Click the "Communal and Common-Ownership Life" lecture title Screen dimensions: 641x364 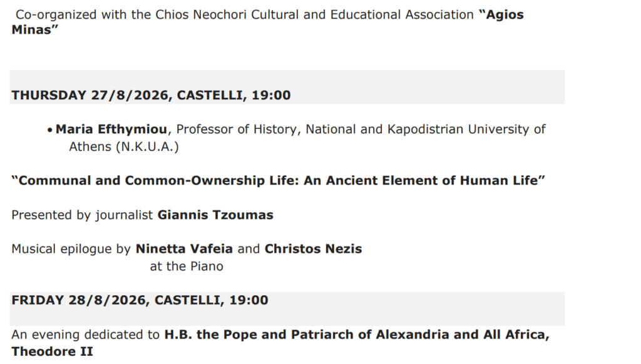278,181
